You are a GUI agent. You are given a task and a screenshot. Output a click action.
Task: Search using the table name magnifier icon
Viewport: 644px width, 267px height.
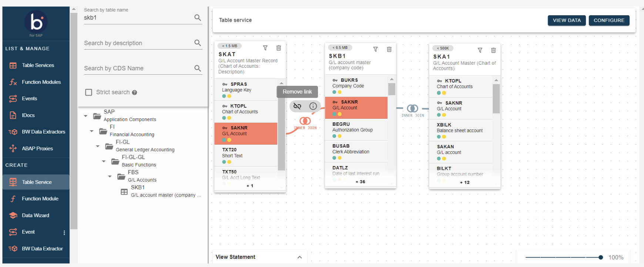[x=198, y=18]
